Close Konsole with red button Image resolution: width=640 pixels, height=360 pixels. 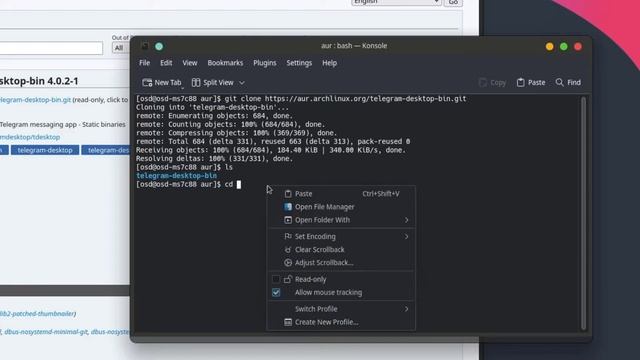(578, 47)
